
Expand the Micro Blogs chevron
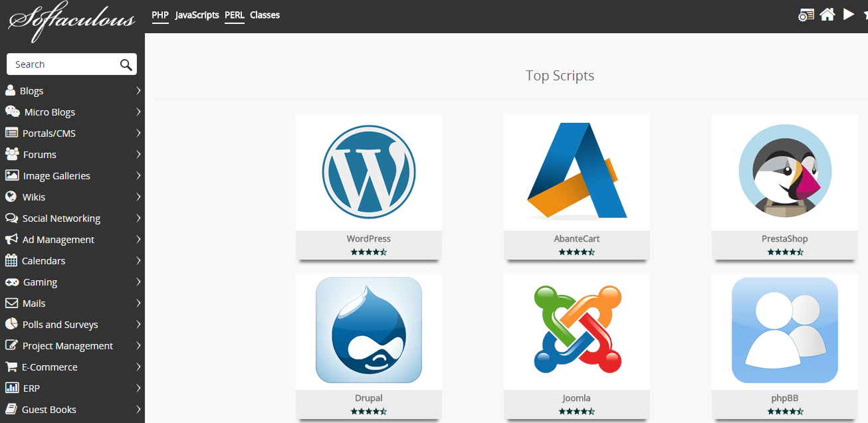coord(138,112)
